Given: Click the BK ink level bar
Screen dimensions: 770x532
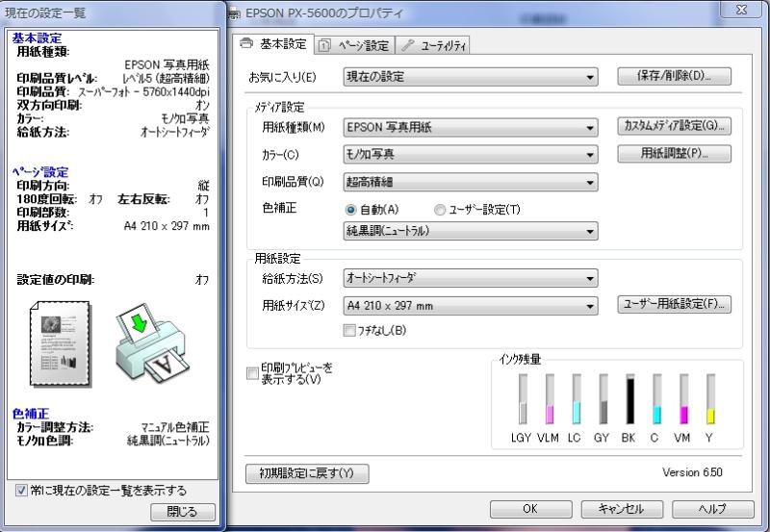Looking at the screenshot, I should tap(630, 399).
